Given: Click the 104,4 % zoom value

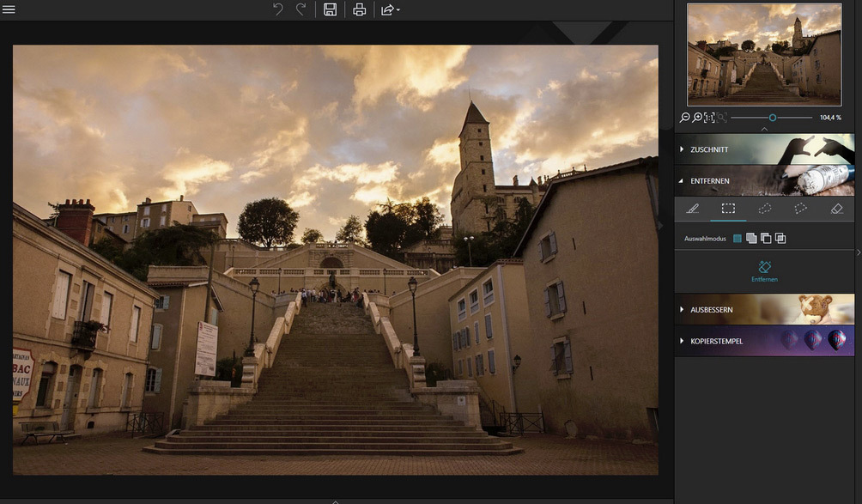Looking at the screenshot, I should (x=830, y=118).
